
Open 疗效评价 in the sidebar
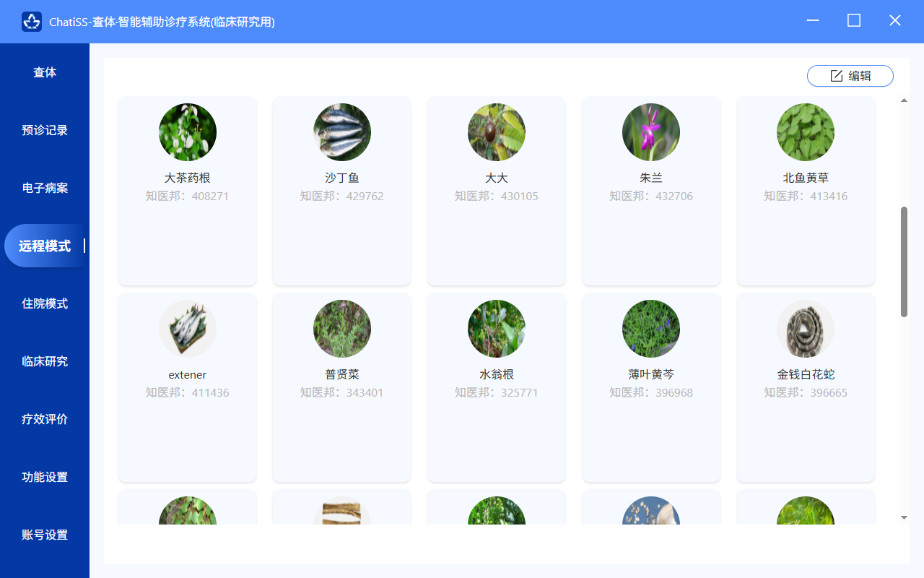(x=45, y=419)
